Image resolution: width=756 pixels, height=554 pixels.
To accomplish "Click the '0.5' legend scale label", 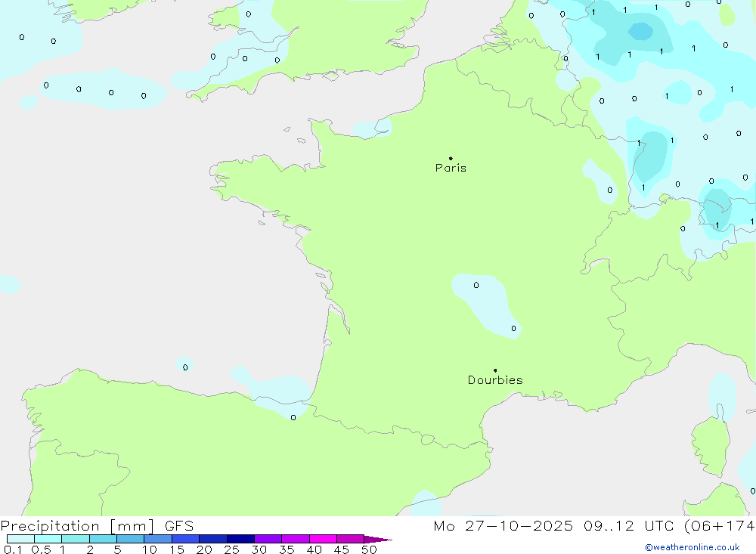I will pos(41,549).
